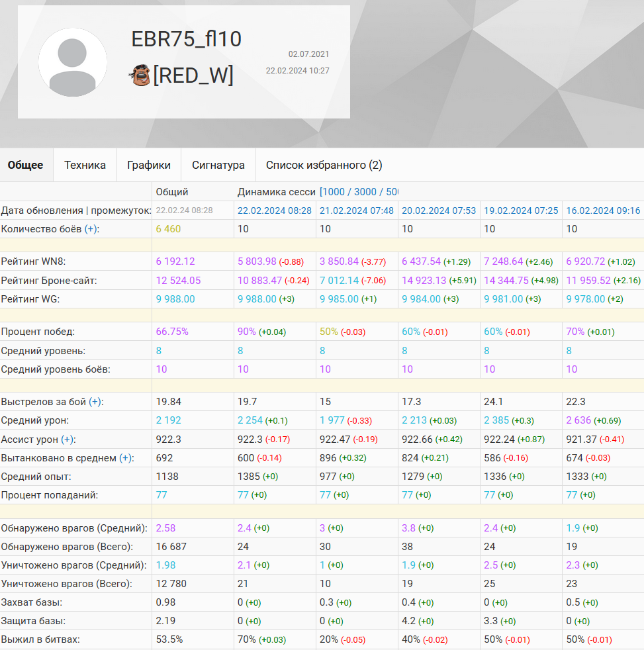
Task: Switch to the Графики tab
Action: pos(149,165)
